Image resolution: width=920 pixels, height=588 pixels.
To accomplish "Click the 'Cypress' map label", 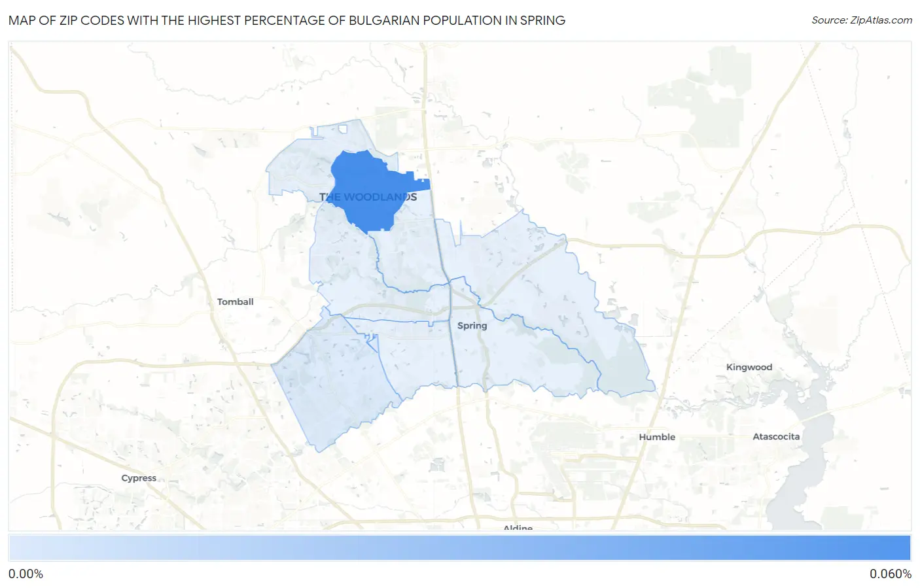I will click(x=139, y=478).
